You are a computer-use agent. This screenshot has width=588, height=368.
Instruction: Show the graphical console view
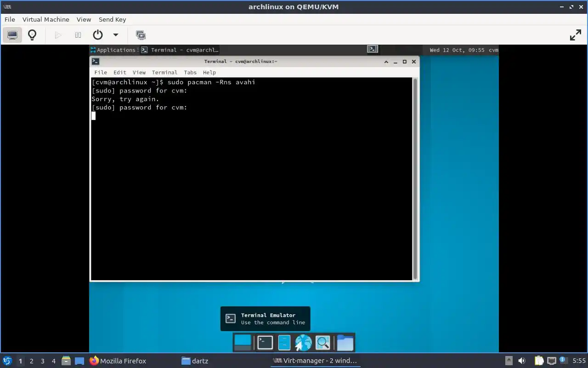(x=12, y=35)
